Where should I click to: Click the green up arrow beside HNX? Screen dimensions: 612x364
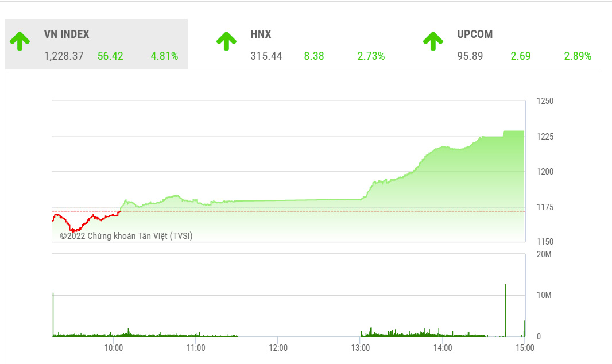point(226,41)
